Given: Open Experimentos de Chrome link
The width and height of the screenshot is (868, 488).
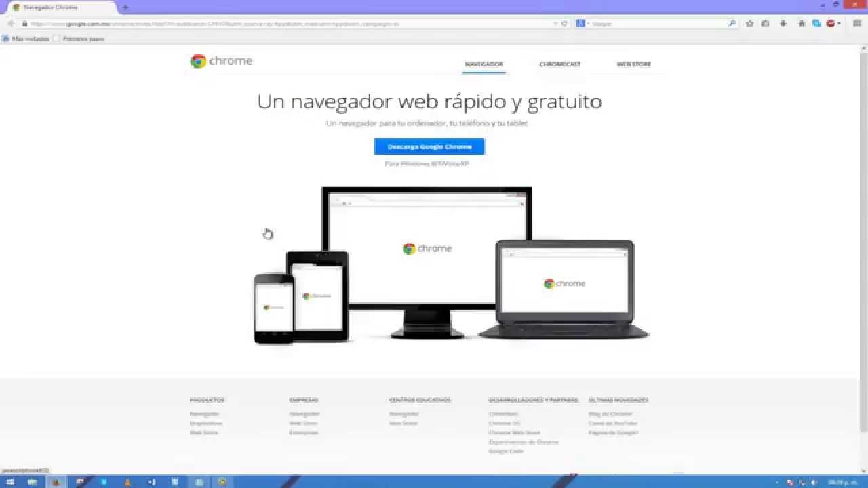Looking at the screenshot, I should pyautogui.click(x=524, y=442).
